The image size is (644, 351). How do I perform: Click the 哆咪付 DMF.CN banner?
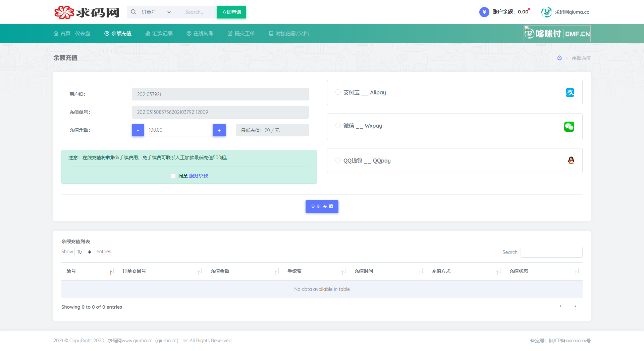pyautogui.click(x=557, y=34)
